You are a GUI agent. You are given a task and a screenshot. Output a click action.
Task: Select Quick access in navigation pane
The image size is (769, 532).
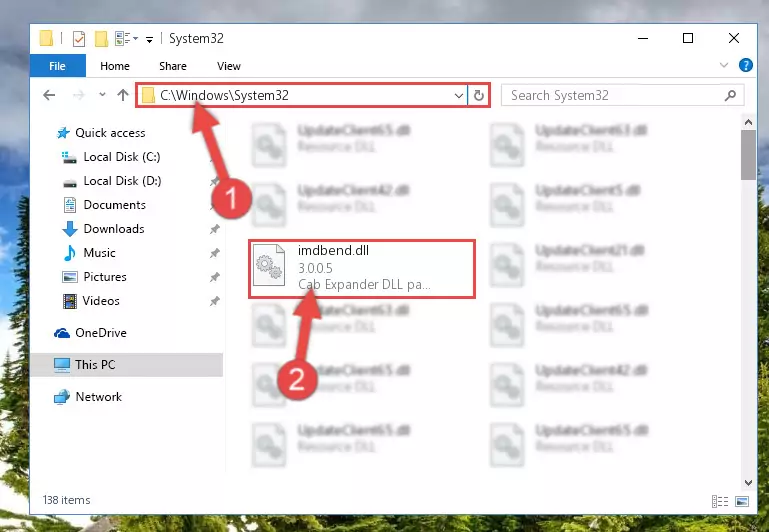(110, 133)
